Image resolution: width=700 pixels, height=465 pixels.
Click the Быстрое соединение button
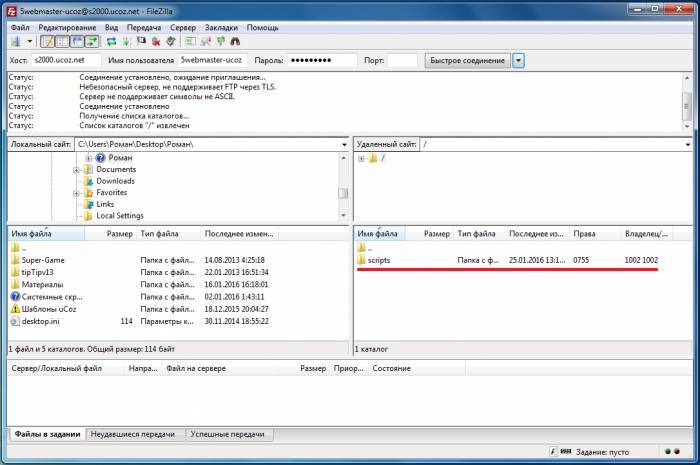[467, 60]
